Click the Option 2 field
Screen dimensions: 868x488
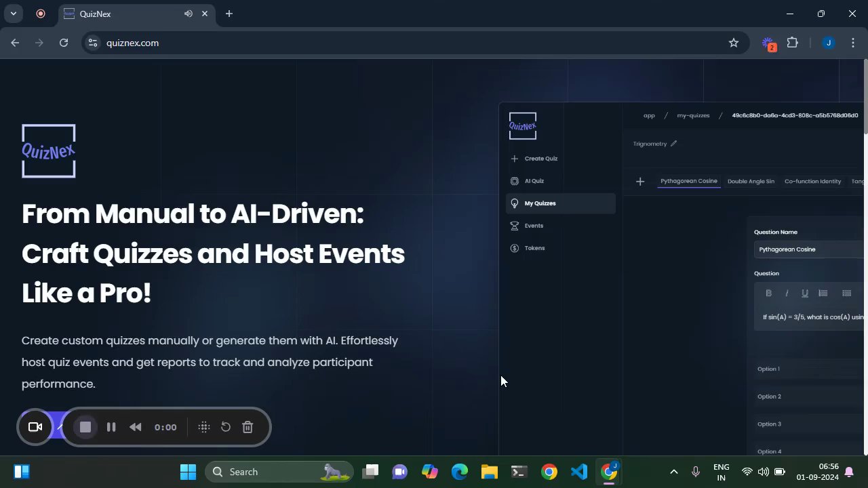[x=810, y=396]
